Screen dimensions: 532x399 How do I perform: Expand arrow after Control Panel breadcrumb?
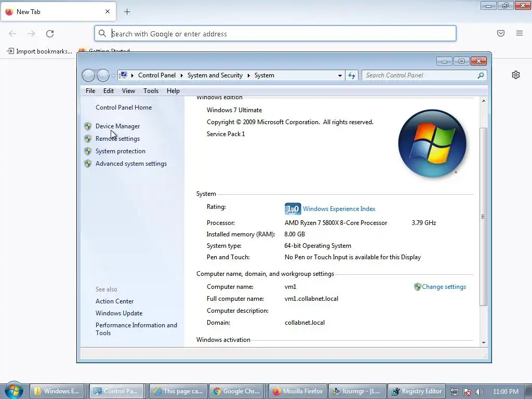[x=181, y=75]
